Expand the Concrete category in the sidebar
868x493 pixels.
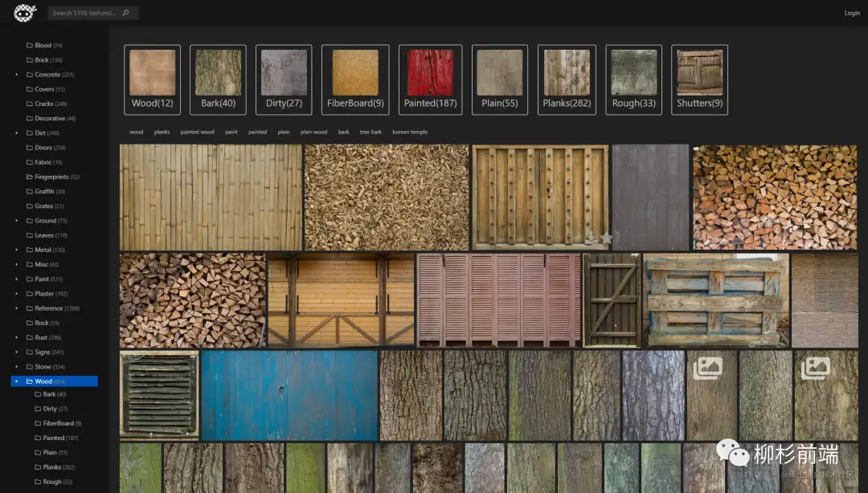coord(17,75)
